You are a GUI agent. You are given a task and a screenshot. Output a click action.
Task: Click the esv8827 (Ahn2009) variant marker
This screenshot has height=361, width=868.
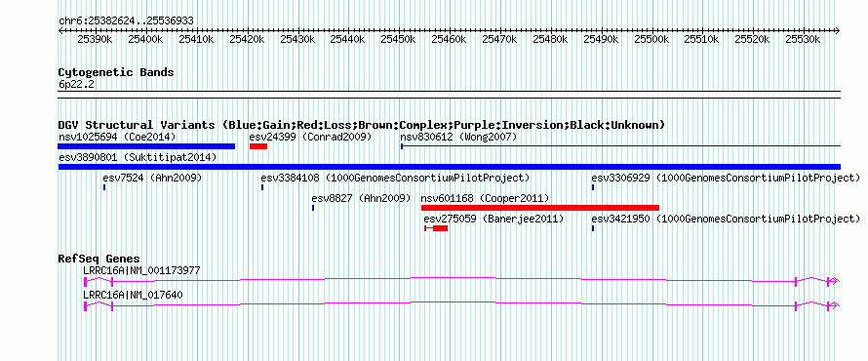(313, 208)
